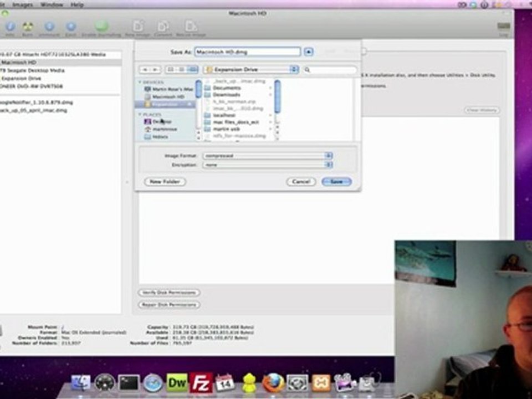Click the Resize Image toolbar icon
Viewport: 532px width, 399px height.
(191, 27)
